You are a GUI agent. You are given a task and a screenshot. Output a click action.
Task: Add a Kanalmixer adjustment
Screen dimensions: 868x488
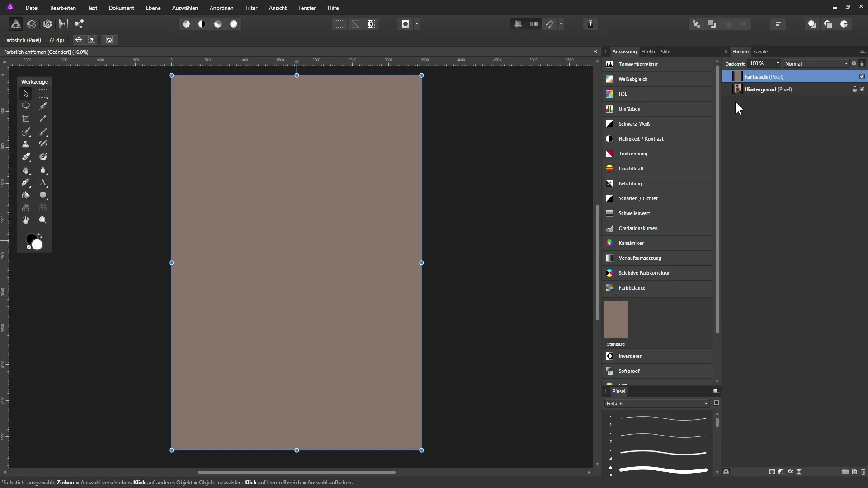pyautogui.click(x=658, y=243)
